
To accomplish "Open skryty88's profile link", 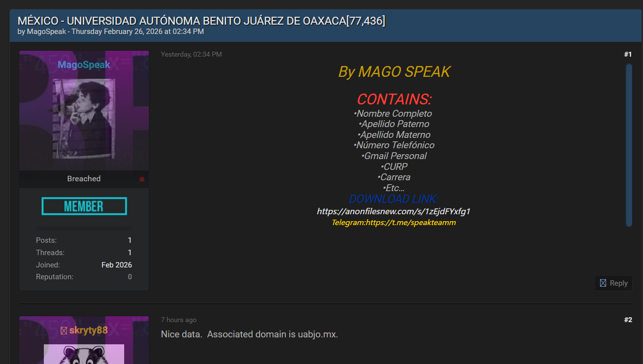I will point(88,330).
